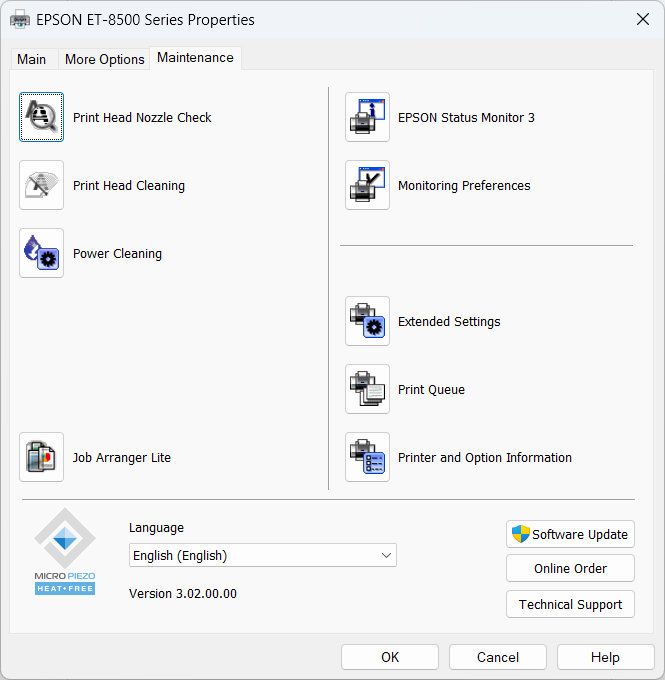Screen dimensions: 665x680
Task: Start Print Head Cleaning via its icon
Action: coord(41,185)
